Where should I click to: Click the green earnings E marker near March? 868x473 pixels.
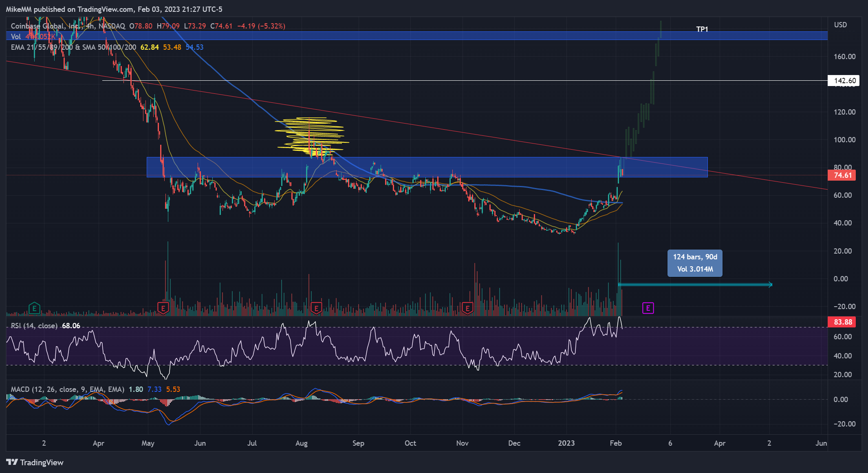click(x=34, y=308)
